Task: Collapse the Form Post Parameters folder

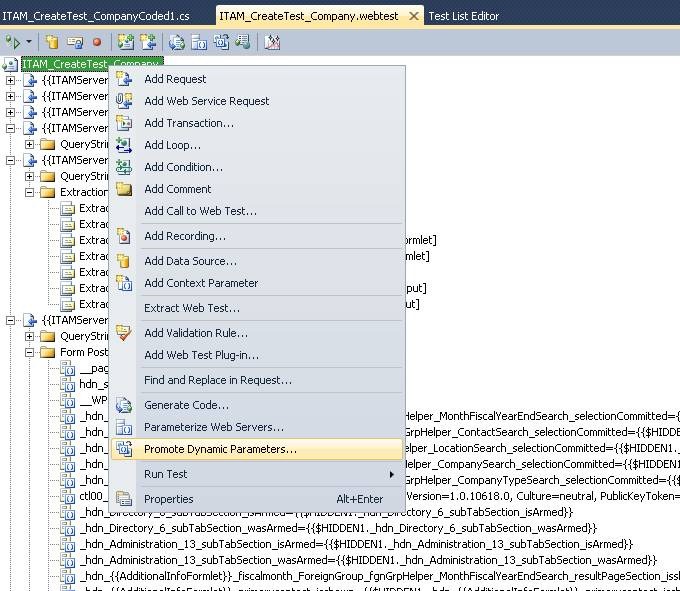Action: [x=29, y=352]
